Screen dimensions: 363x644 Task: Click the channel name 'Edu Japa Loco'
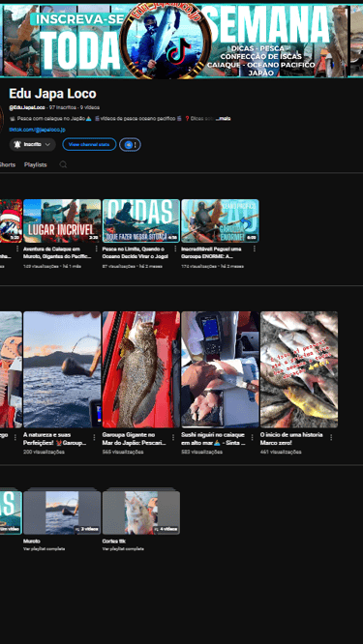click(52, 94)
